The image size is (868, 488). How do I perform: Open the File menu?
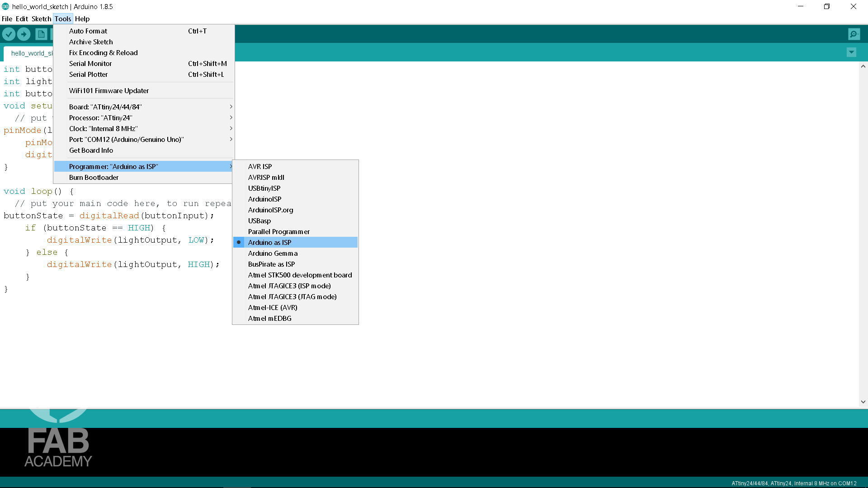pyautogui.click(x=7, y=19)
